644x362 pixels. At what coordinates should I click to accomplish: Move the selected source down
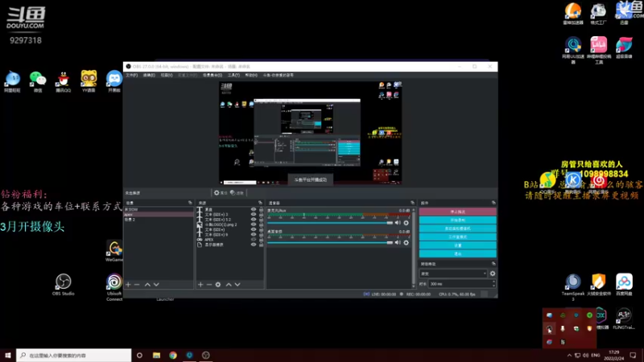point(237,285)
